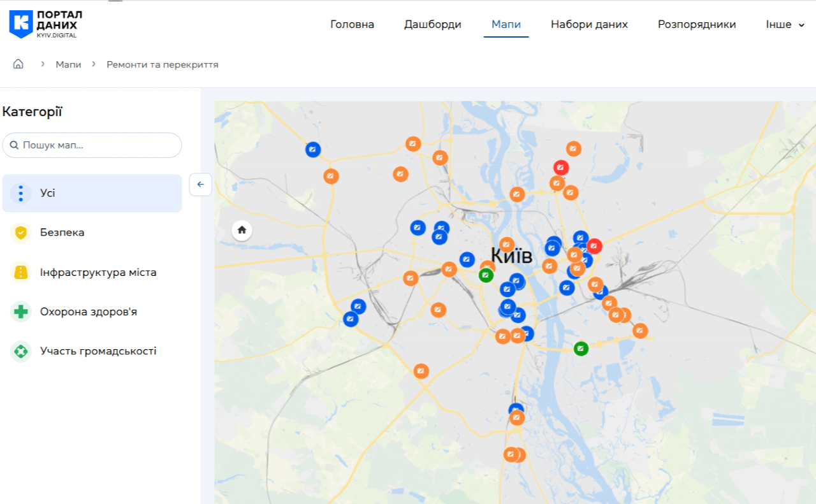Click the green cross health icon
Screen dimensions: 816x504
21,312
